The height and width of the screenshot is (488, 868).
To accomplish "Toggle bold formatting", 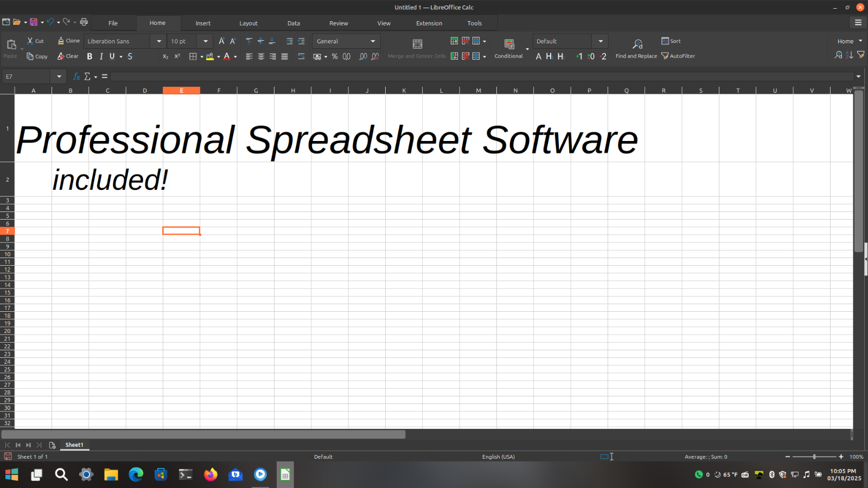I will point(90,56).
